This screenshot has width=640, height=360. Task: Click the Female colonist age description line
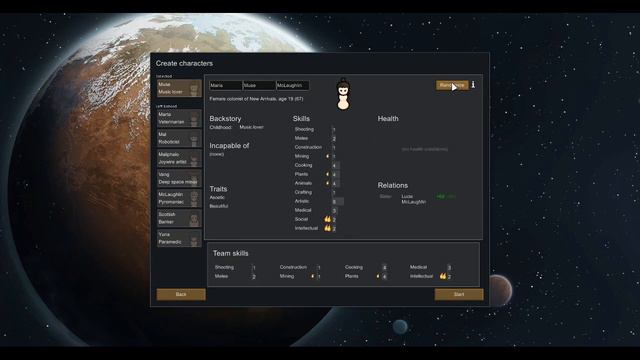point(256,99)
